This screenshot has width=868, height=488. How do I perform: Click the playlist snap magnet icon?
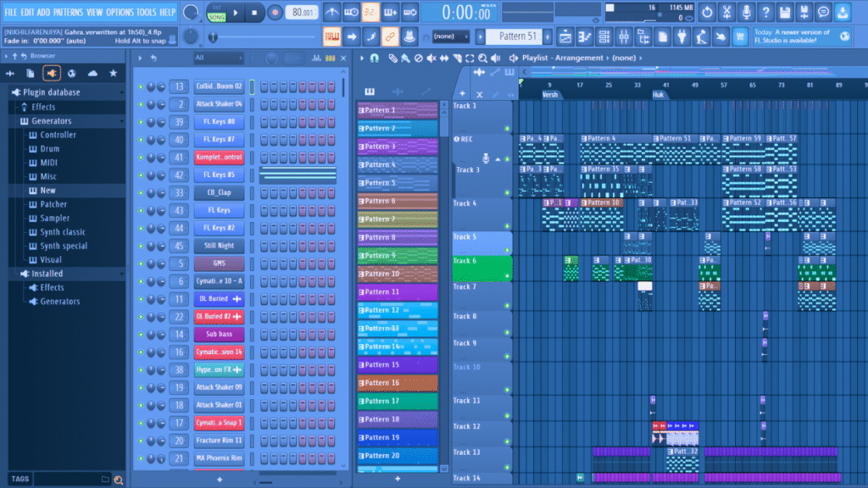(375, 58)
